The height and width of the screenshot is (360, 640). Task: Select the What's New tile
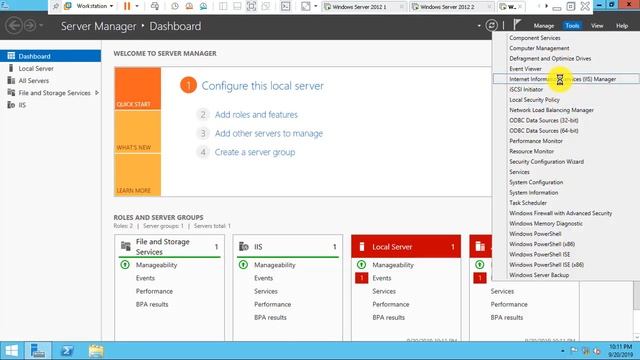point(138,132)
